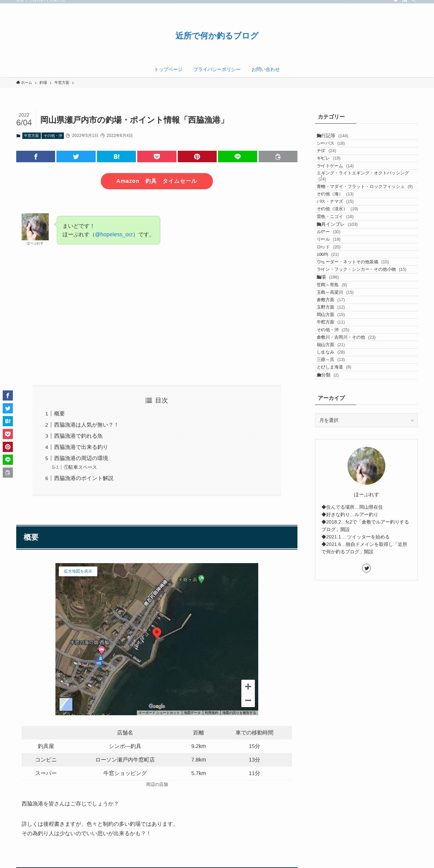Save to Pocket via top share bar
Screen dimensions: 434x868
[x=156, y=156]
